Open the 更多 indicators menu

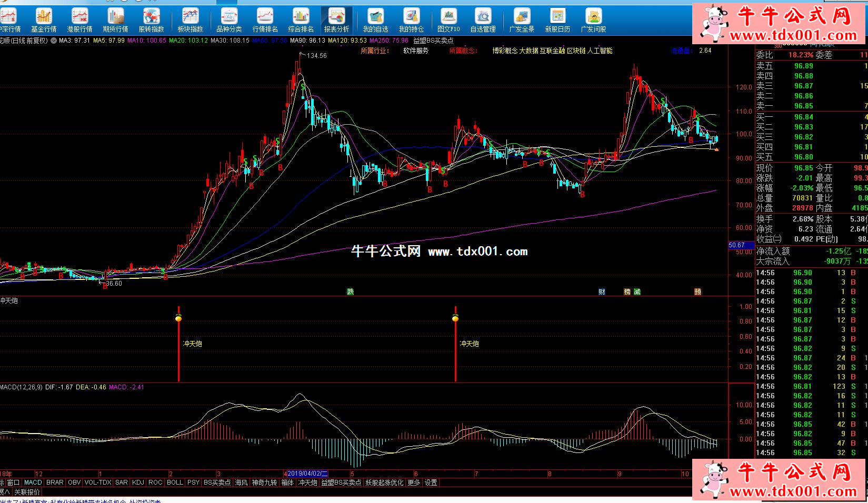point(414,482)
